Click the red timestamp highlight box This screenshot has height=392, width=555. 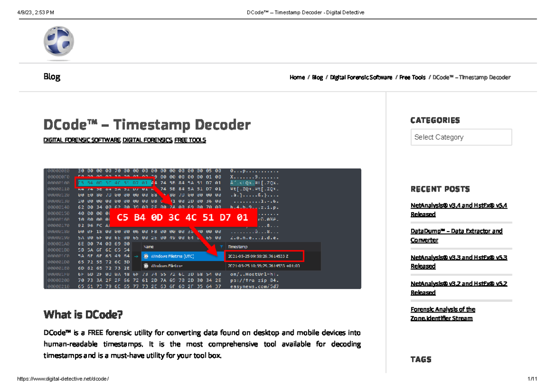coord(264,256)
